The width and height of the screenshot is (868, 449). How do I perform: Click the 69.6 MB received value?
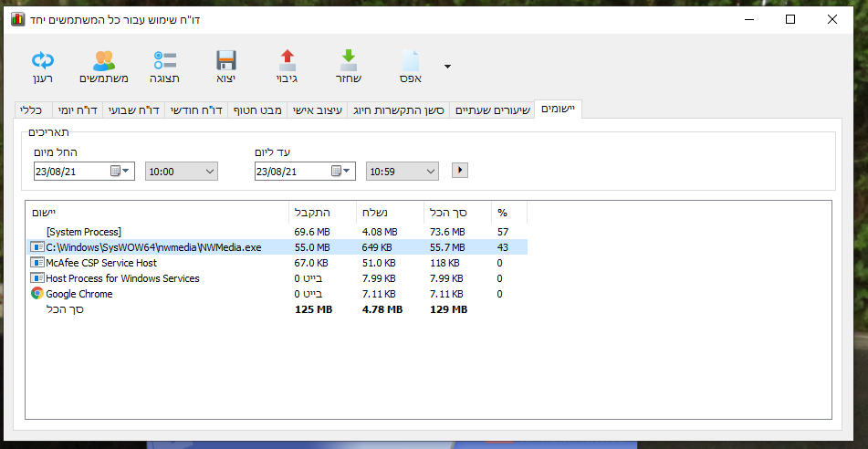pyautogui.click(x=311, y=232)
